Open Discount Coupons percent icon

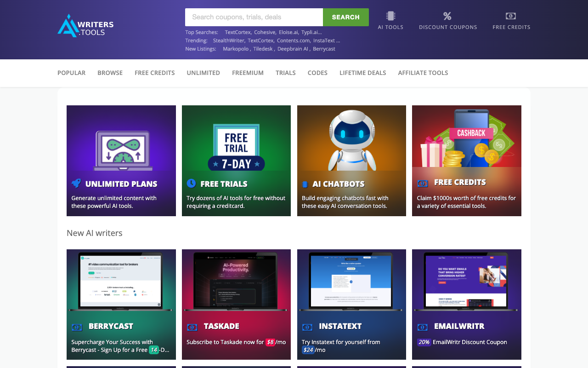(447, 16)
